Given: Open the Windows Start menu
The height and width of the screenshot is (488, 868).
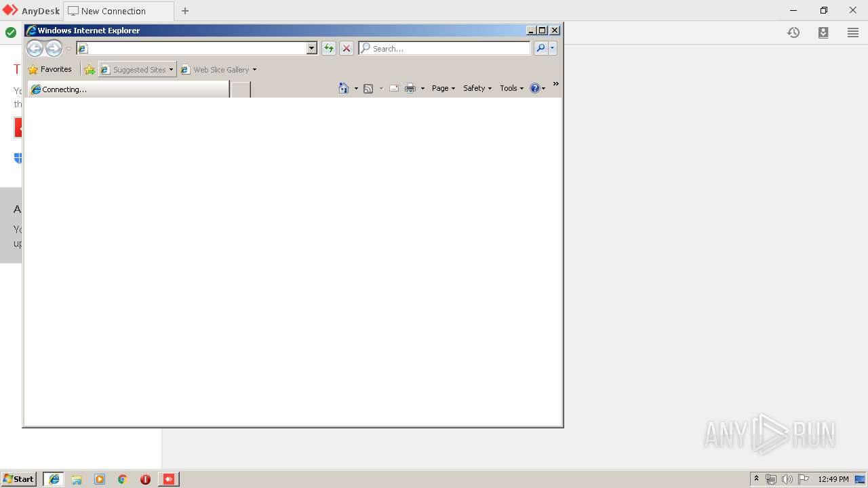Looking at the screenshot, I should [x=19, y=479].
